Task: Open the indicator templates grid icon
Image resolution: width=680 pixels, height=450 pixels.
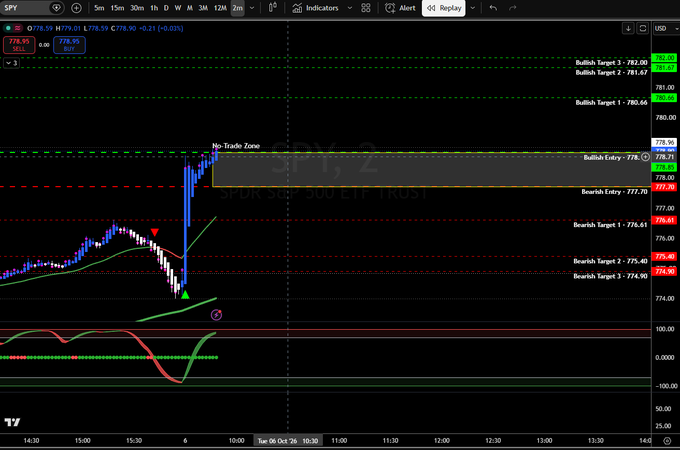Action: coord(366,8)
